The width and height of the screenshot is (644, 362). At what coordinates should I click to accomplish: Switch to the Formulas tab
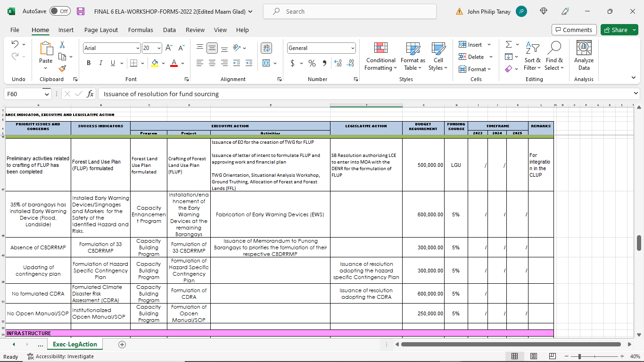[140, 30]
